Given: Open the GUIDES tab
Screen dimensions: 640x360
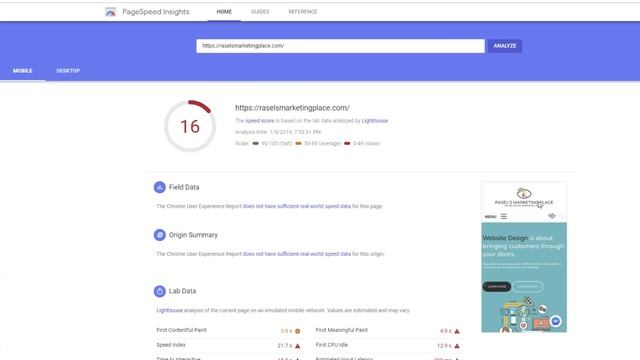Looking at the screenshot, I should coord(260,12).
